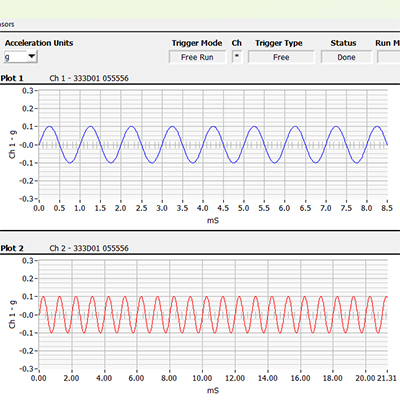Click the 0.3 top value on Plot 1 y-axis
The height and width of the screenshot is (400, 400).
pyautogui.click(x=28, y=91)
